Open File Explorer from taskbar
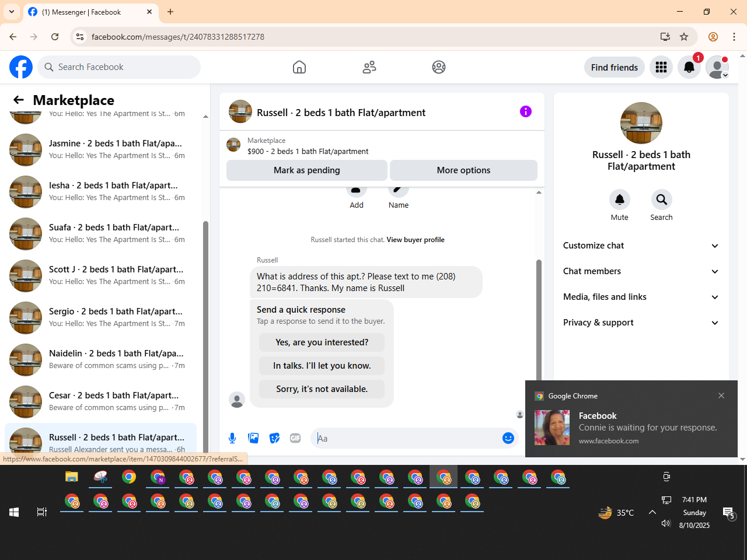 tap(72, 477)
